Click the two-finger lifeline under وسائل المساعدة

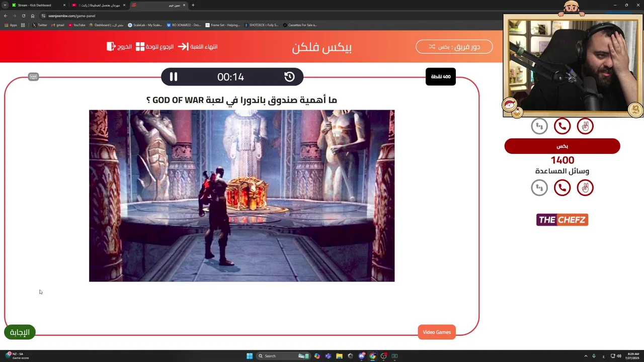pyautogui.click(x=585, y=188)
